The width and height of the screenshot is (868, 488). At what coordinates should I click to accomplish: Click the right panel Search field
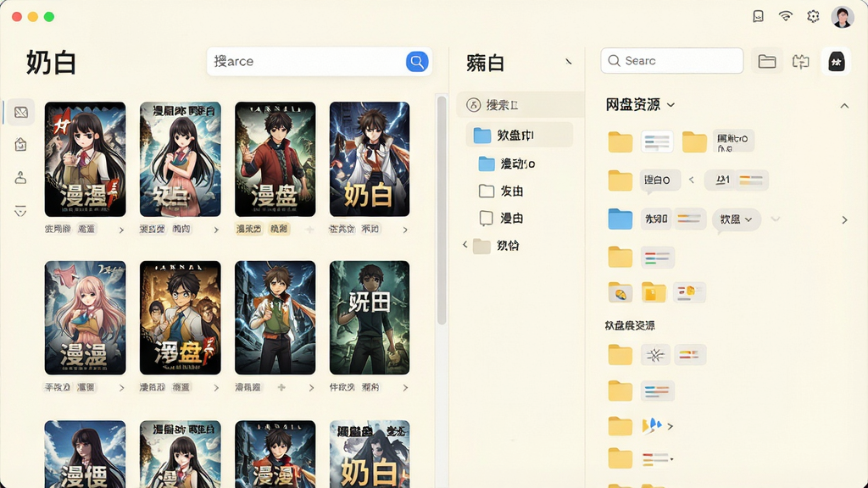click(x=671, y=60)
